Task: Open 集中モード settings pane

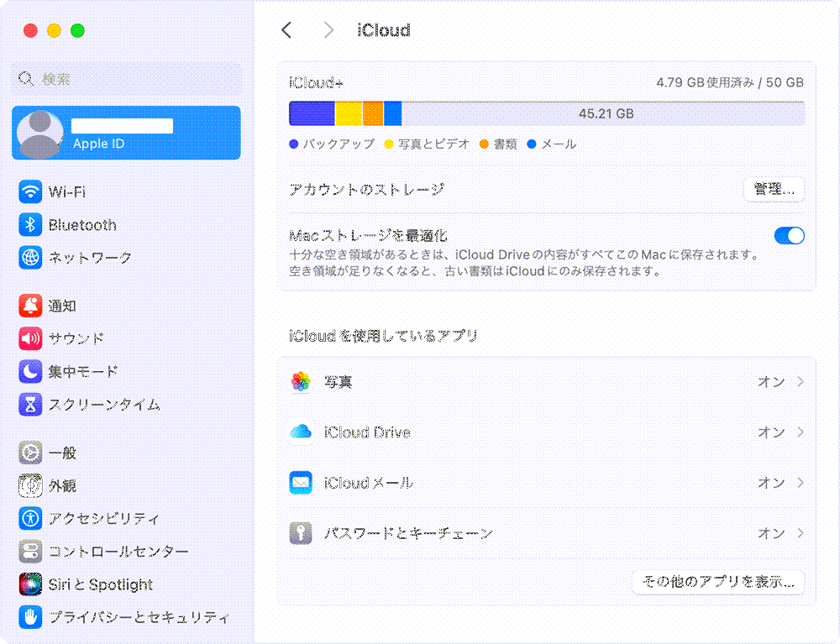Action: point(127,371)
